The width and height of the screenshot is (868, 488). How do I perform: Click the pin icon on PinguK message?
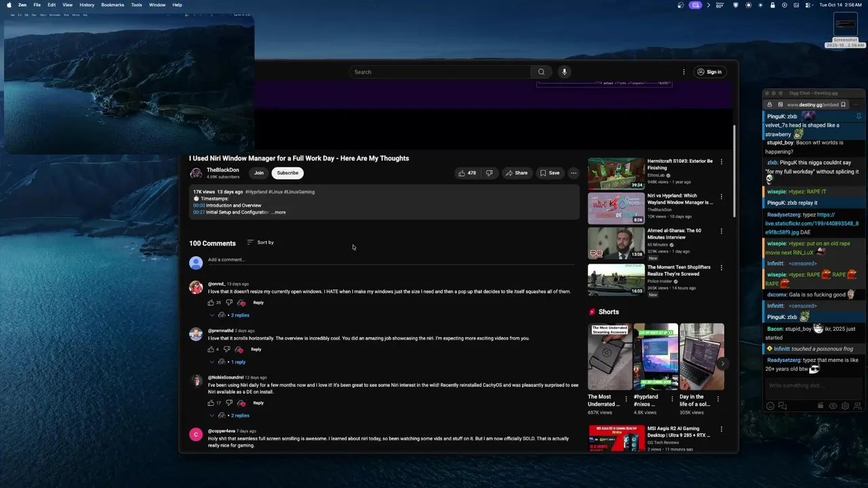[859, 117]
